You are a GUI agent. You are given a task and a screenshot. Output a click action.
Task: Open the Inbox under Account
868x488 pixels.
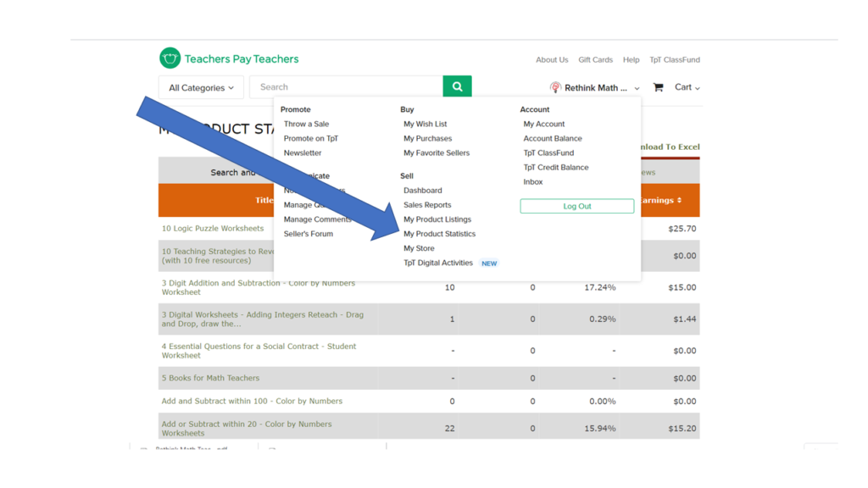tap(532, 181)
